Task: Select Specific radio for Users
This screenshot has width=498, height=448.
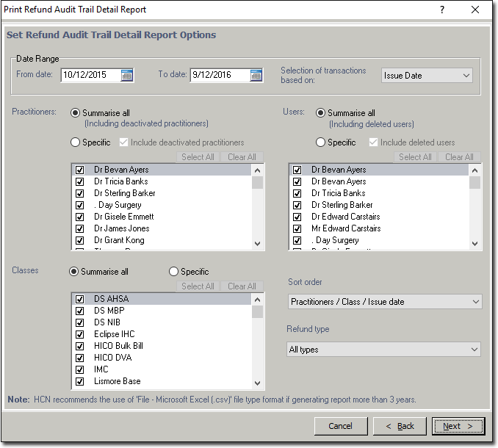Action: pos(320,142)
